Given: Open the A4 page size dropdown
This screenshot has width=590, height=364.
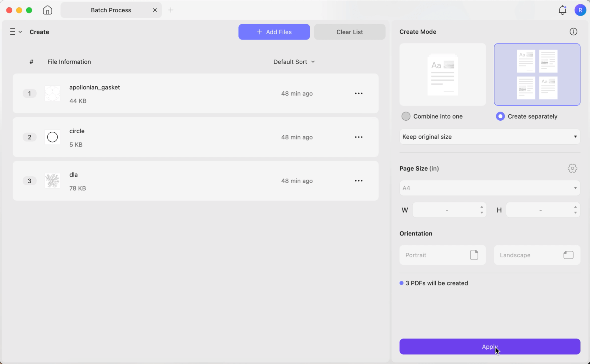Looking at the screenshot, I should coord(490,188).
